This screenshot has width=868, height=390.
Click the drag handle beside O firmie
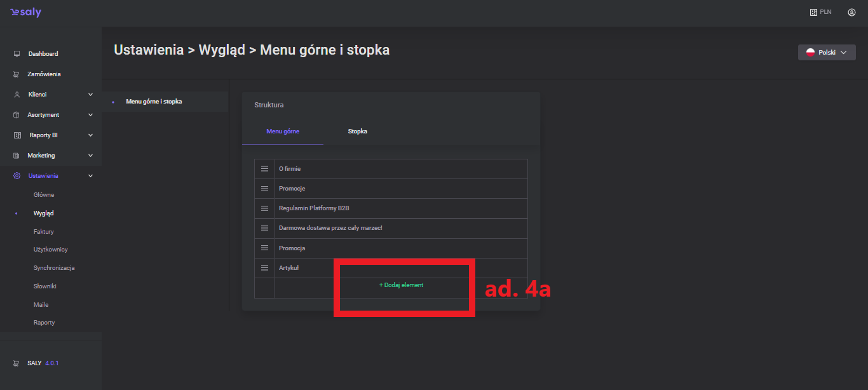[264, 169]
